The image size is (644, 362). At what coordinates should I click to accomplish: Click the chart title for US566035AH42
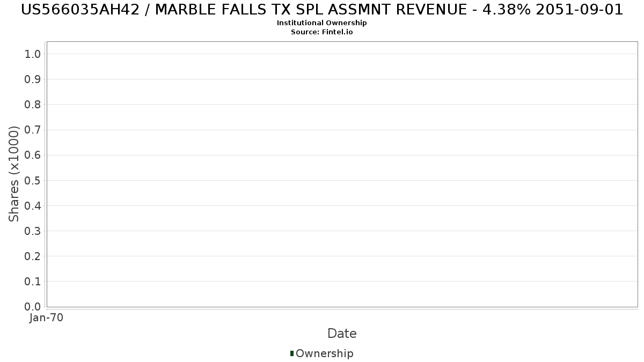(x=322, y=10)
